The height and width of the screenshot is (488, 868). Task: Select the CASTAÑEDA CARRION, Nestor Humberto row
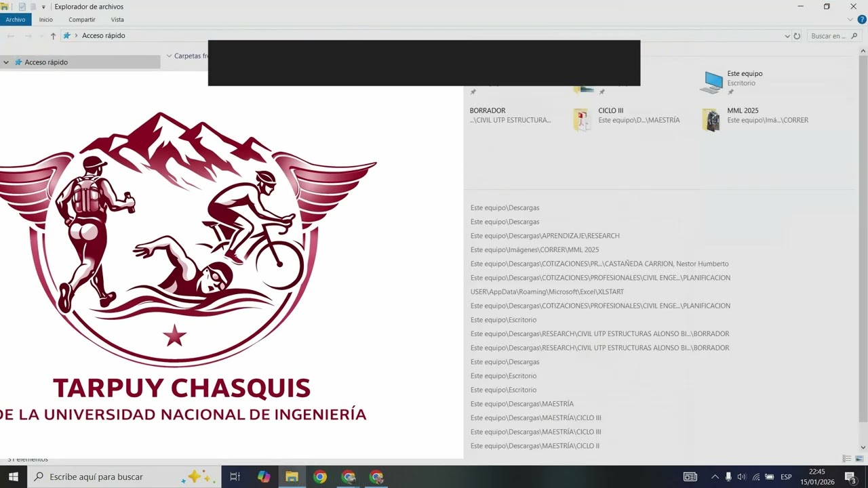pyautogui.click(x=599, y=264)
